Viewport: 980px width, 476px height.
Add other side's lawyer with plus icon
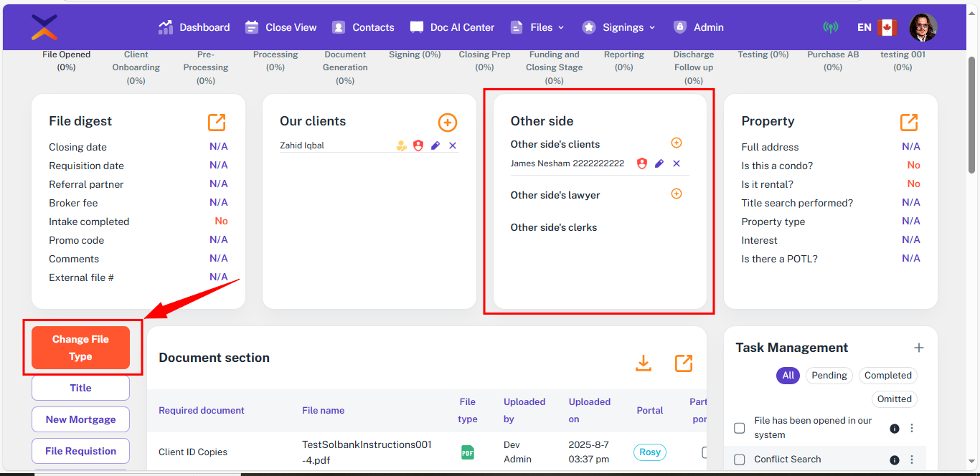(x=676, y=194)
